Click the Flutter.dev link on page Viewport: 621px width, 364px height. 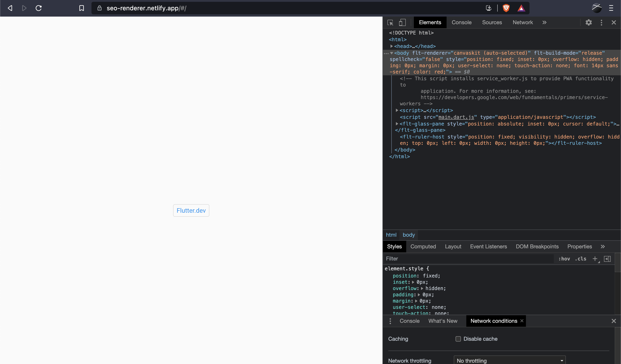pyautogui.click(x=191, y=210)
